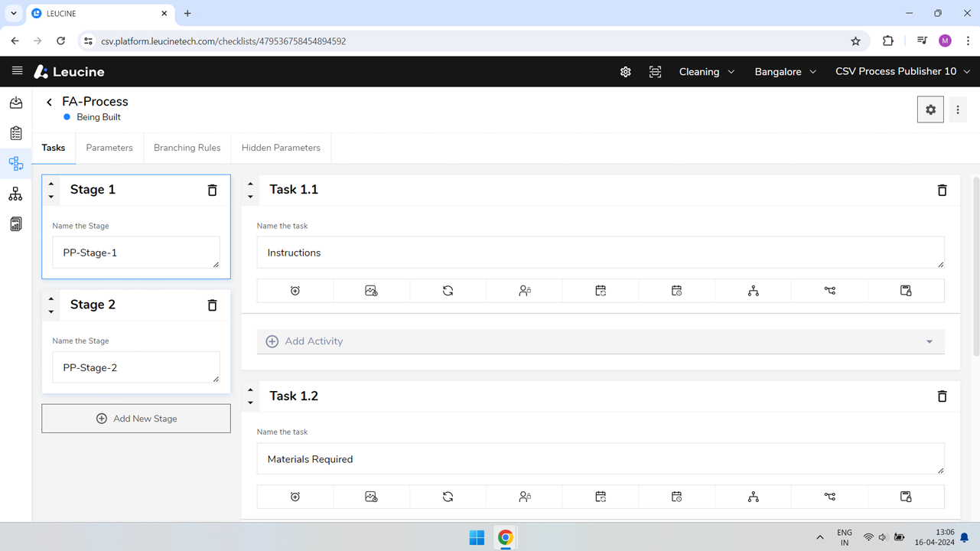Open the header settings gear
The width and height of the screenshot is (980, 551).
(x=626, y=72)
